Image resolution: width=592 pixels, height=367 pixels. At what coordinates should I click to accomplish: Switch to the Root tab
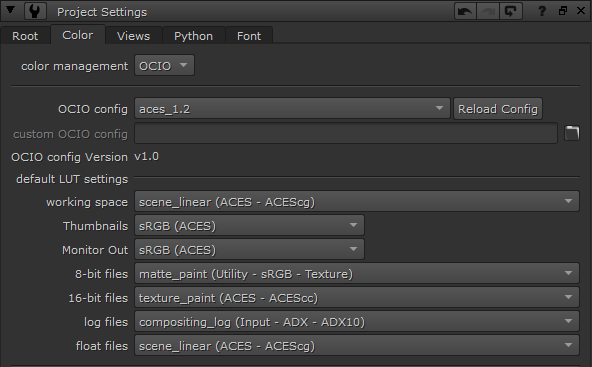click(25, 36)
